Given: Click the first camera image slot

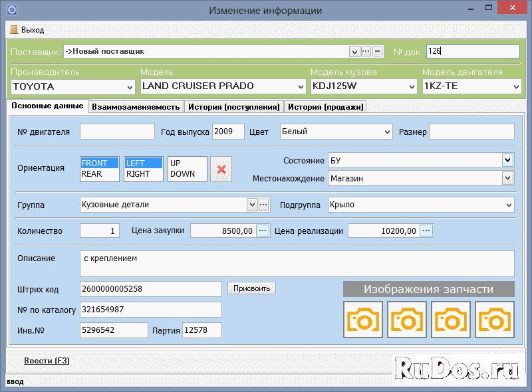Looking at the screenshot, I should pyautogui.click(x=364, y=320).
